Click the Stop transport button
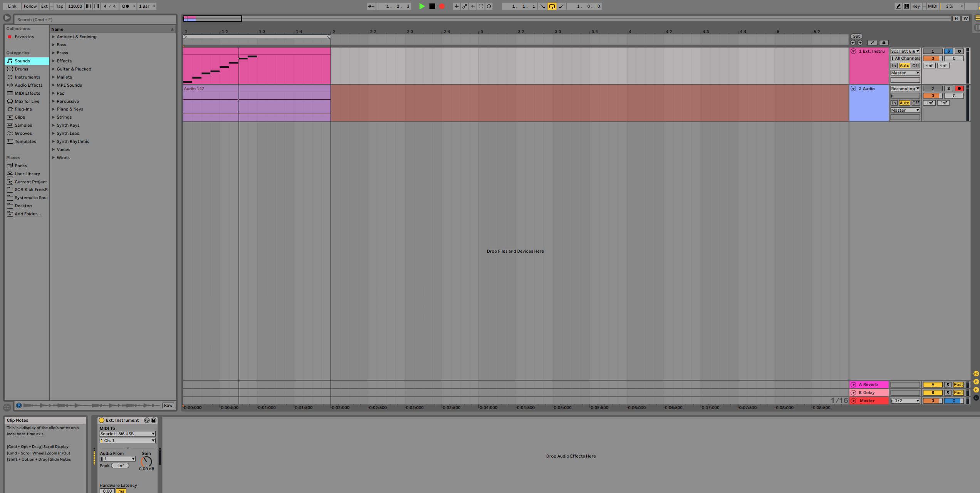The height and width of the screenshot is (493, 980). [x=432, y=6]
